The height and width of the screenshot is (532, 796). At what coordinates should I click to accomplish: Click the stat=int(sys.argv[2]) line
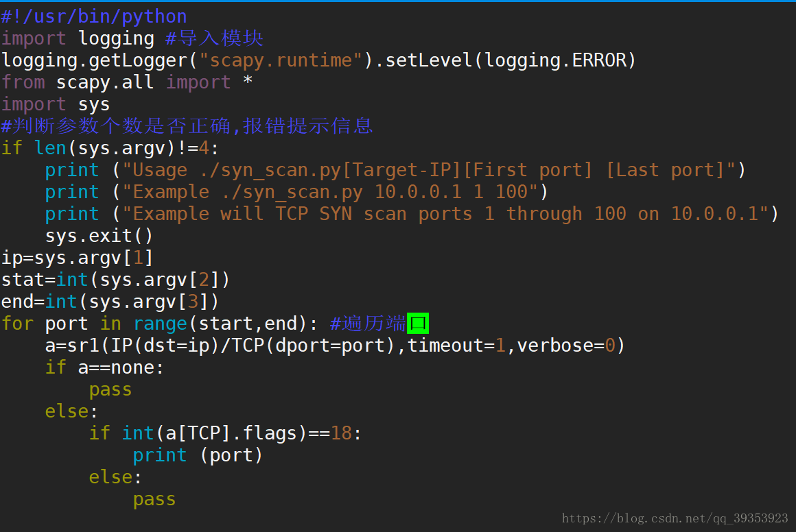click(x=115, y=280)
